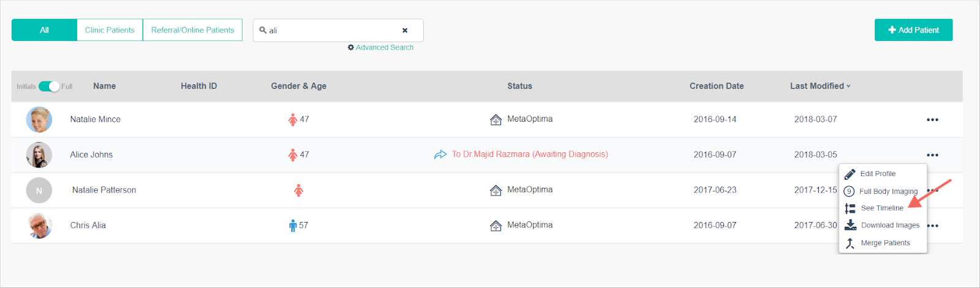This screenshot has width=980, height=288.
Task: Switch to the Clinic Patients tab
Action: pyautogui.click(x=110, y=30)
